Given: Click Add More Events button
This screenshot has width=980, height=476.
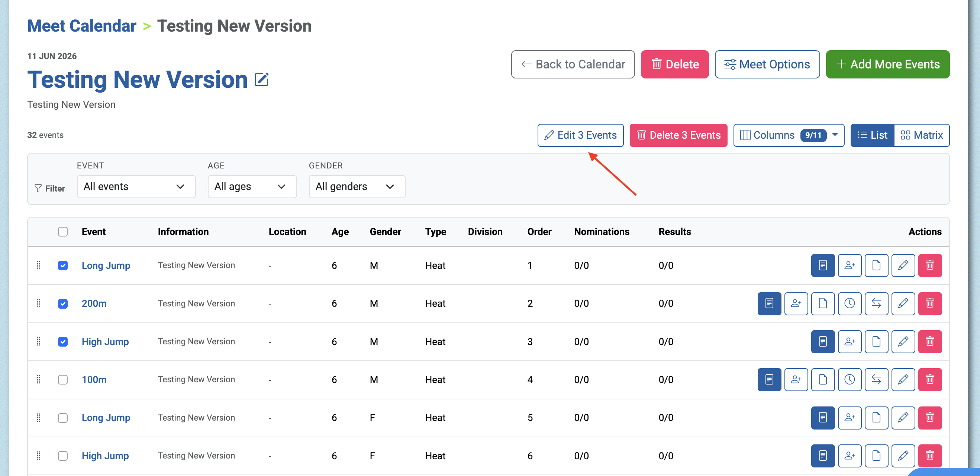Looking at the screenshot, I should [x=887, y=64].
